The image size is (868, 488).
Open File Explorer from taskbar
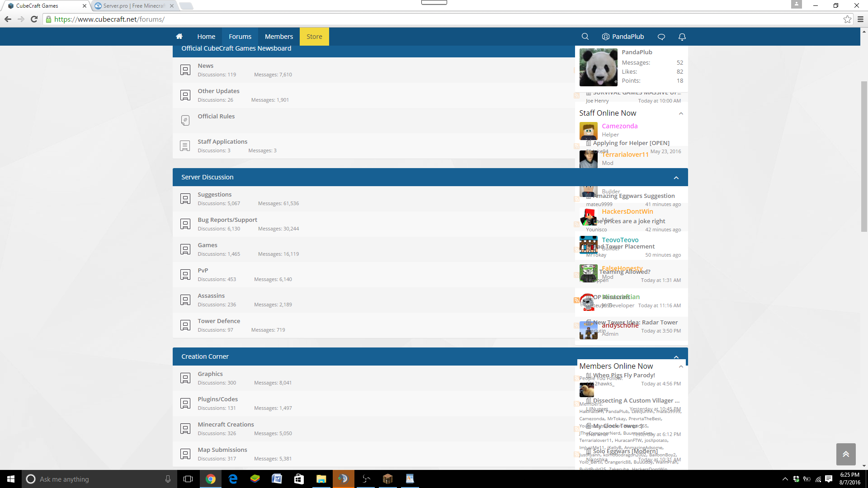click(321, 479)
